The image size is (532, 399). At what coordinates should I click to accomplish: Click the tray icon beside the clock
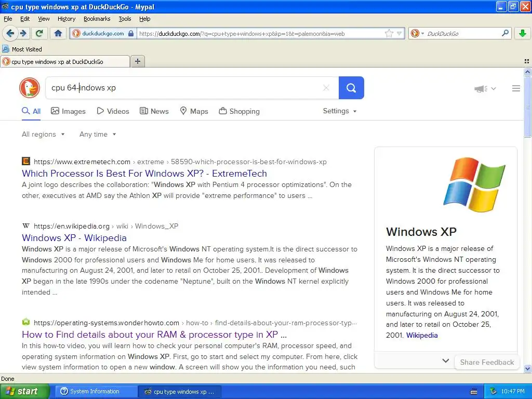(494, 391)
